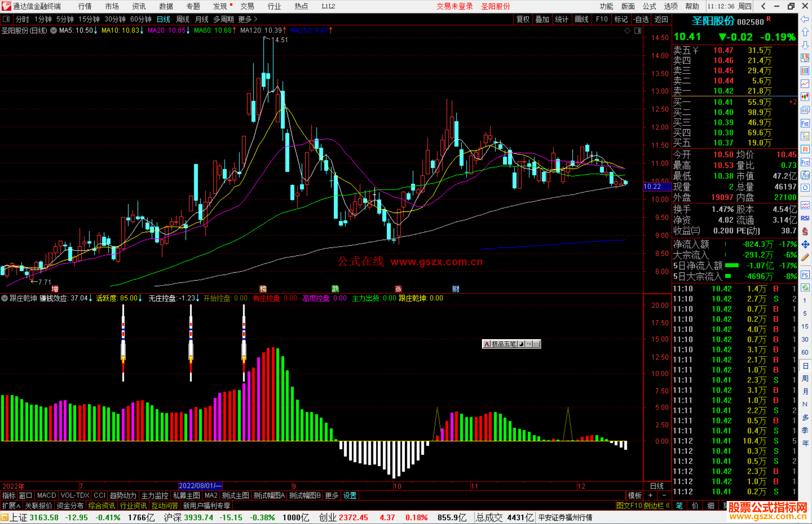Toggle the side panel icon above chart
Screen dimensions: 812x524
point(638,31)
